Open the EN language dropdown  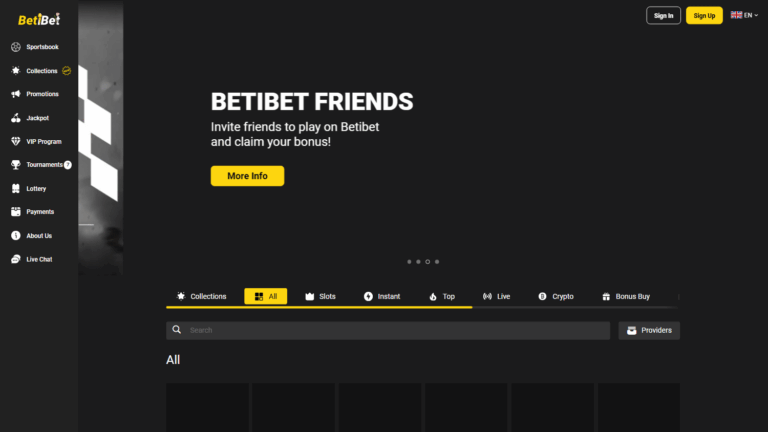point(744,15)
